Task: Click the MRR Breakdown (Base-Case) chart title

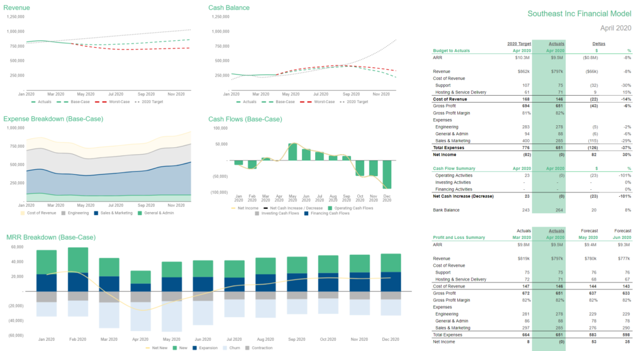Action: coord(50,237)
